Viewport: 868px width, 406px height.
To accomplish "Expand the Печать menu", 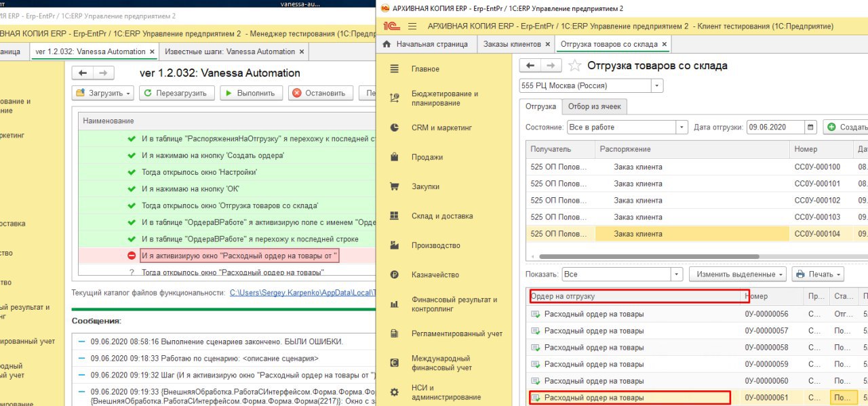I will click(818, 275).
